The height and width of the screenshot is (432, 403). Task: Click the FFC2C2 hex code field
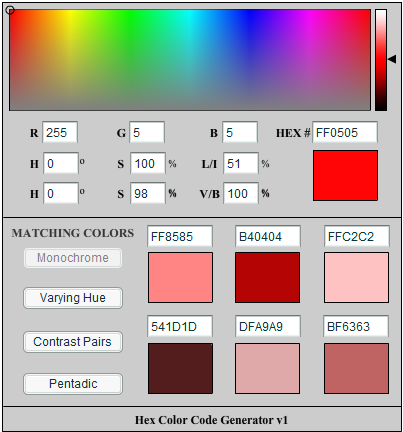357,236
